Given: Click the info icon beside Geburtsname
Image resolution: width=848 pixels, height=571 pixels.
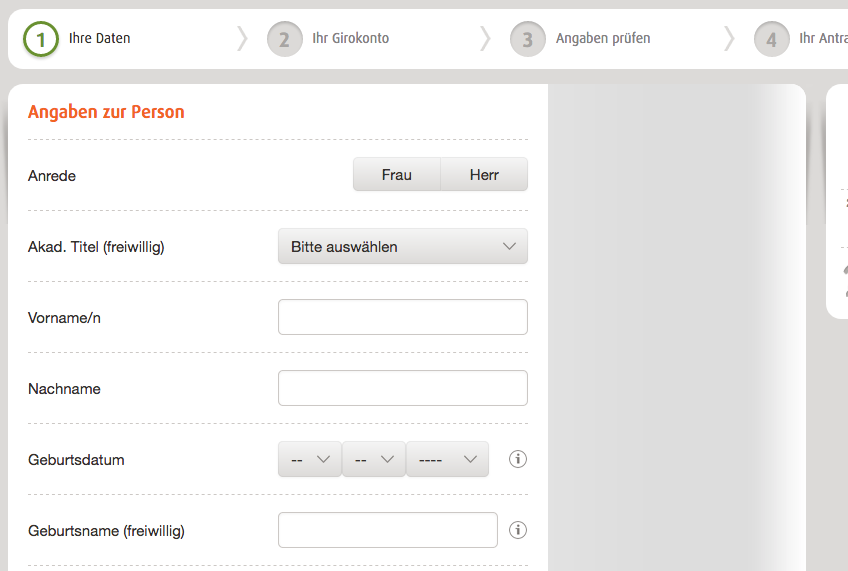Looking at the screenshot, I should [518, 530].
